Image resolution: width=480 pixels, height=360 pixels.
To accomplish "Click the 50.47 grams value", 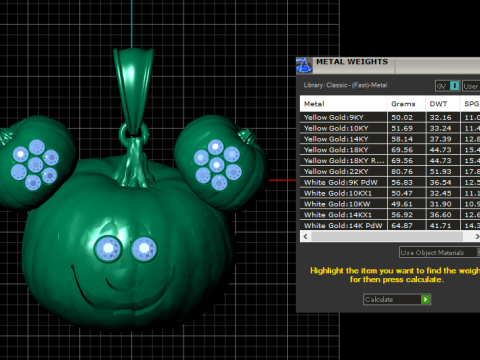I will coord(402,193).
